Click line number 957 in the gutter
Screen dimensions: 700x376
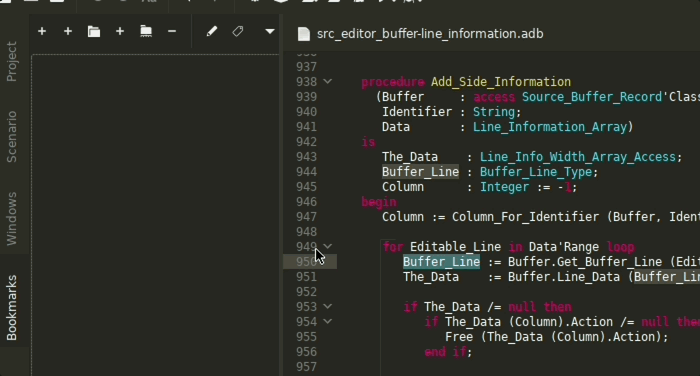(x=306, y=367)
